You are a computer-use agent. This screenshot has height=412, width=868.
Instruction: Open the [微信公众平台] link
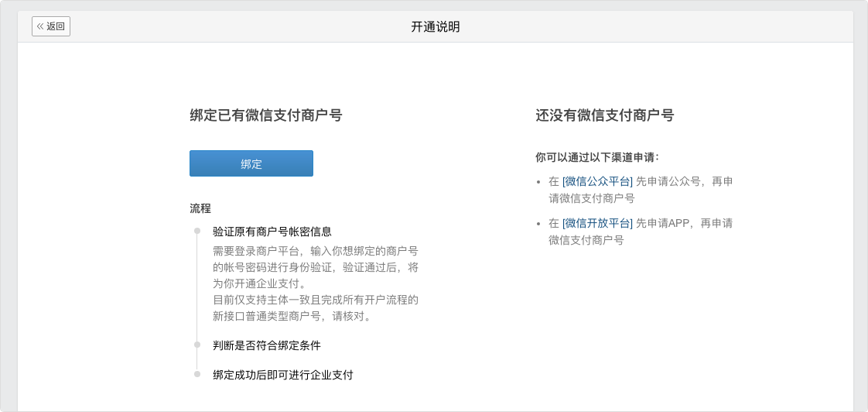click(597, 182)
